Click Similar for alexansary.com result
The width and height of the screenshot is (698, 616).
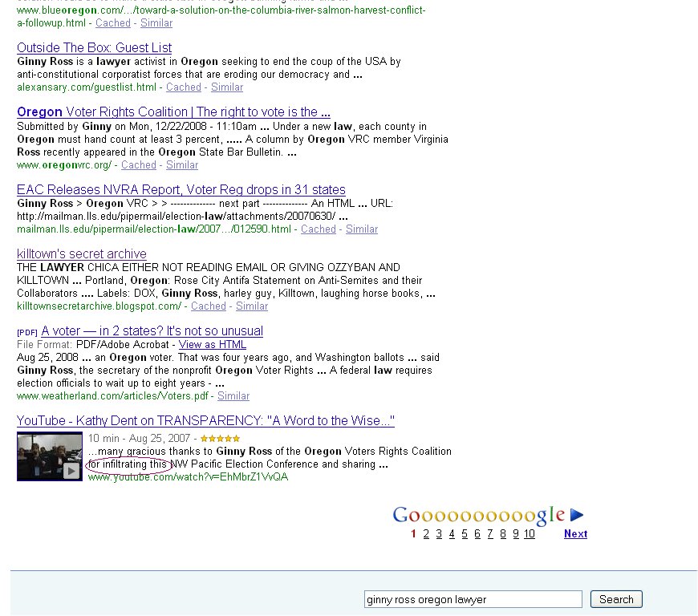(227, 87)
